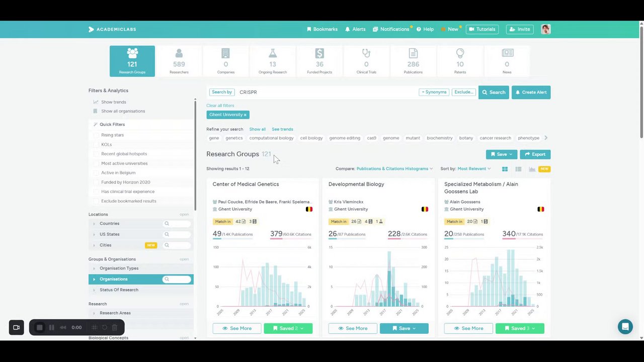Switch to the Publications tab
The width and height of the screenshot is (644, 362).
(413, 61)
